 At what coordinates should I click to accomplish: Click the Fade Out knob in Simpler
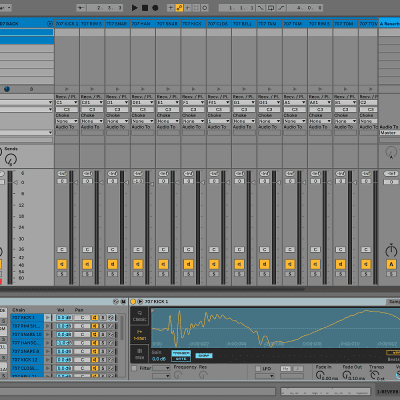pyautogui.click(x=346, y=375)
